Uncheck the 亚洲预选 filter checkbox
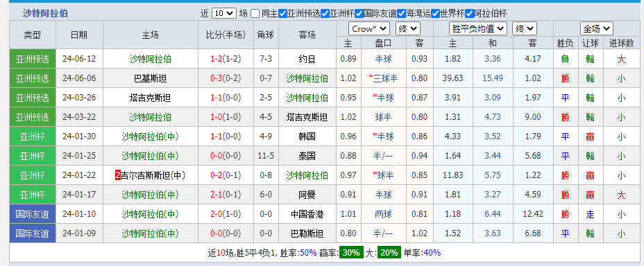 (282, 14)
